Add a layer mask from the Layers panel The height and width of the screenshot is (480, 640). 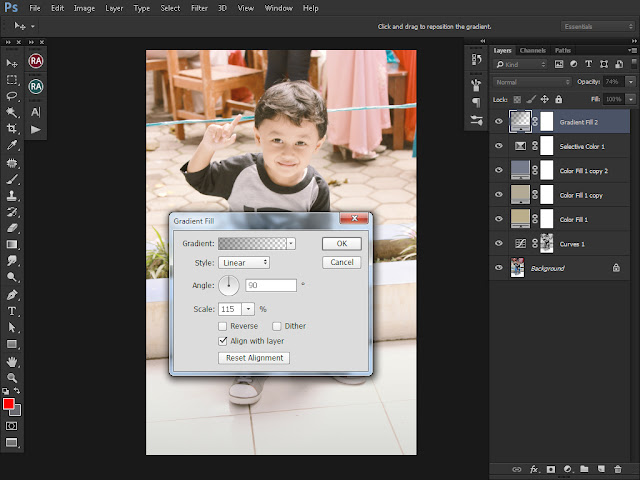551,468
